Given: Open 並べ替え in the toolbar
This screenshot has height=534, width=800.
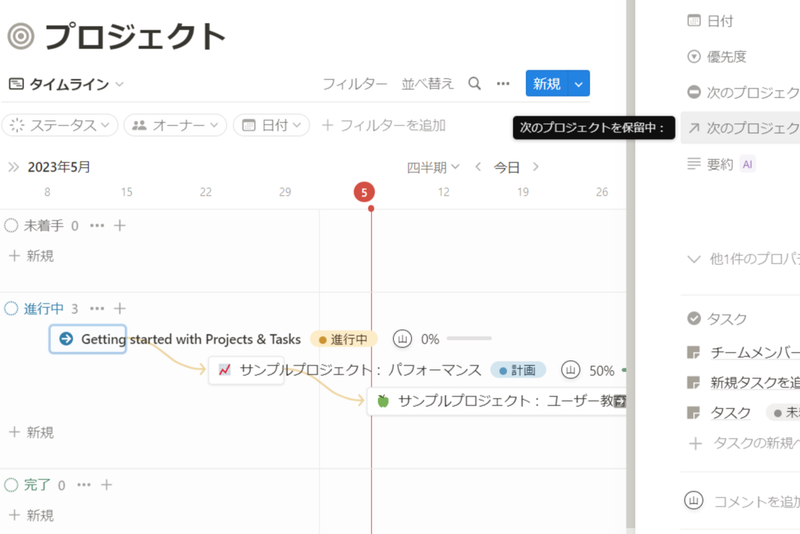Looking at the screenshot, I should pyautogui.click(x=428, y=84).
